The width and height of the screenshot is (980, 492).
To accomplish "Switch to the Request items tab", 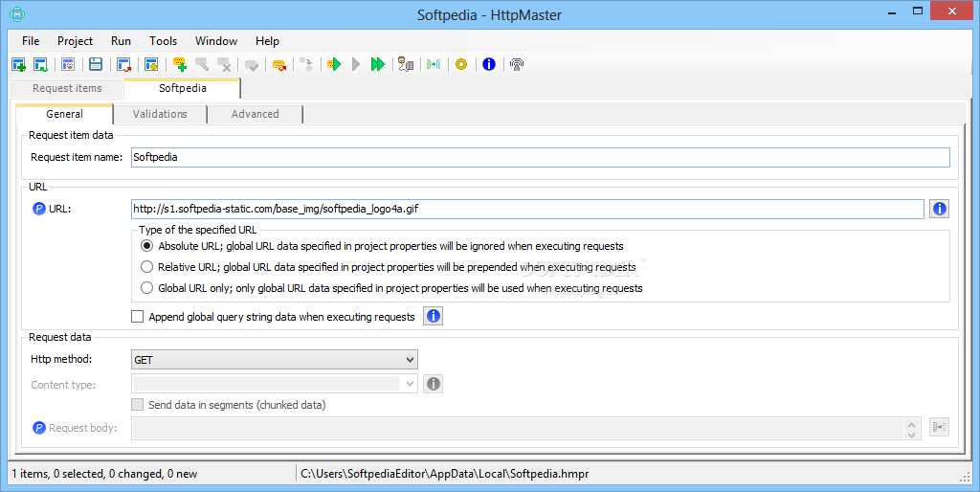I will [x=67, y=88].
